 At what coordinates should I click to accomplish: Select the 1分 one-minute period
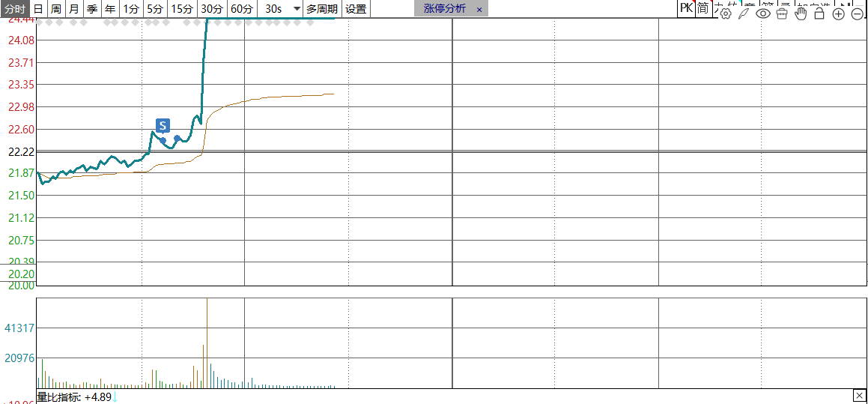pyautogui.click(x=132, y=9)
